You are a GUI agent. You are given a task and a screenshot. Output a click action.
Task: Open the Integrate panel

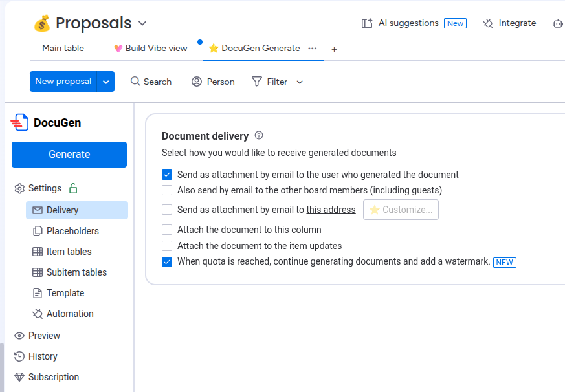pyautogui.click(x=517, y=23)
